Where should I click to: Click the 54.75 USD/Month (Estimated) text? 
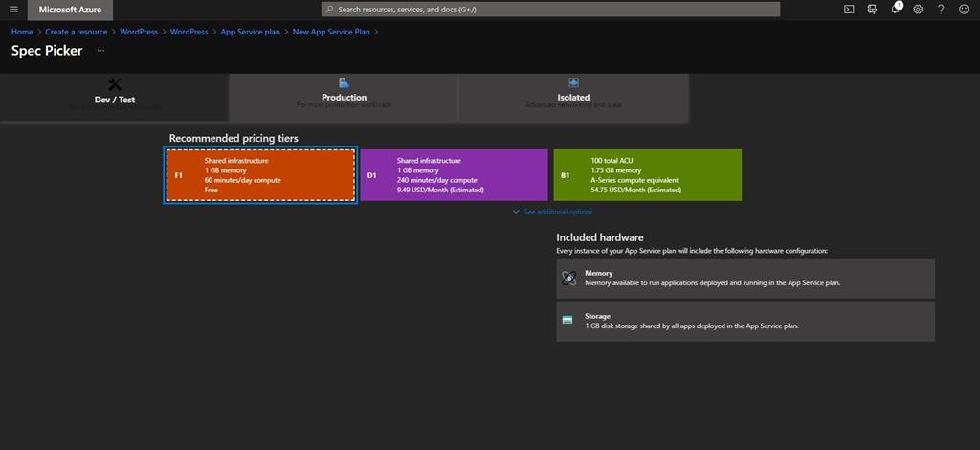[636, 190]
